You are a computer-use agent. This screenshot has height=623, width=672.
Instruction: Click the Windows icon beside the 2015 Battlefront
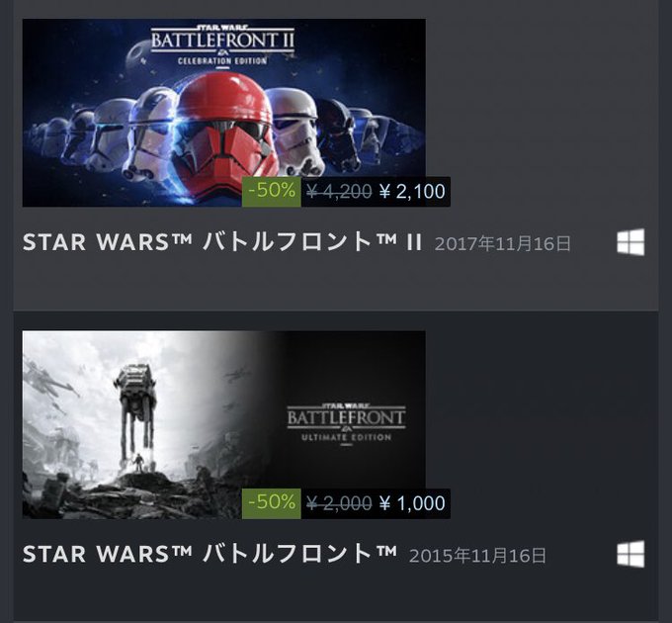click(630, 554)
